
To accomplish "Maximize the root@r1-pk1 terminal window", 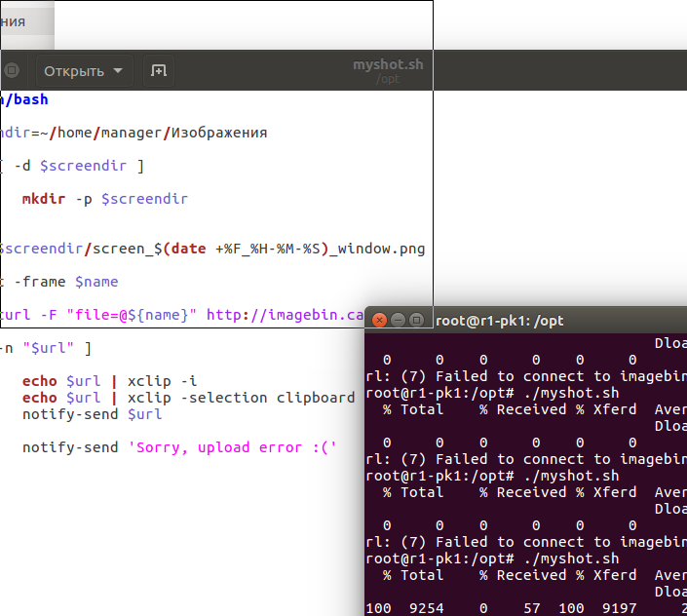I will click(416, 321).
